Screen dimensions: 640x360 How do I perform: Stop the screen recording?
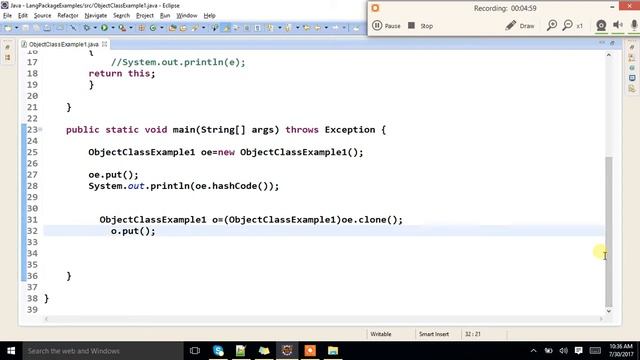420,26
